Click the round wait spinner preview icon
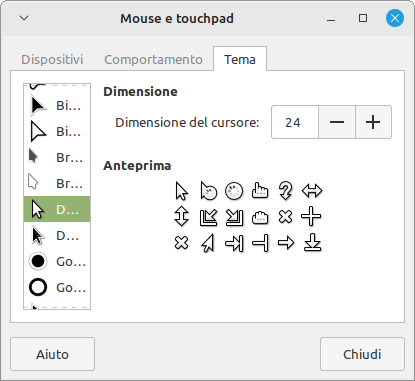This screenshot has width=415, height=381. (x=234, y=191)
